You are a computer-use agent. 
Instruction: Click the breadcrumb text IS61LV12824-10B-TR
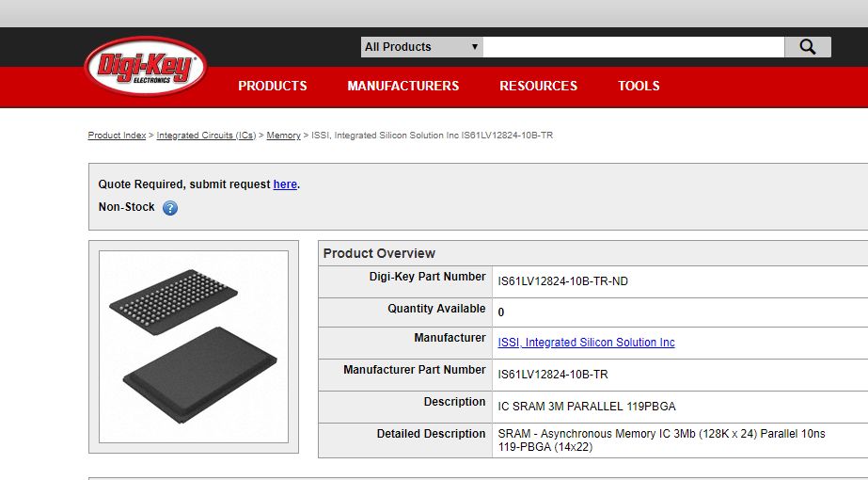pos(507,136)
